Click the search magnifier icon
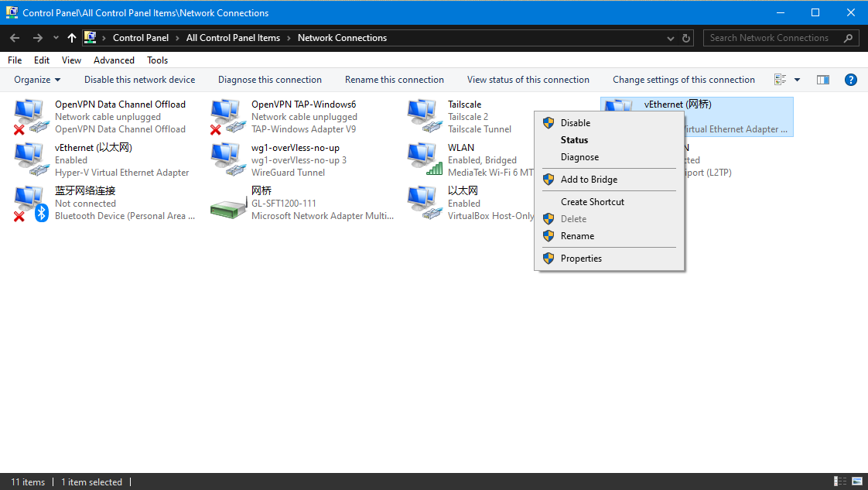 click(x=848, y=38)
